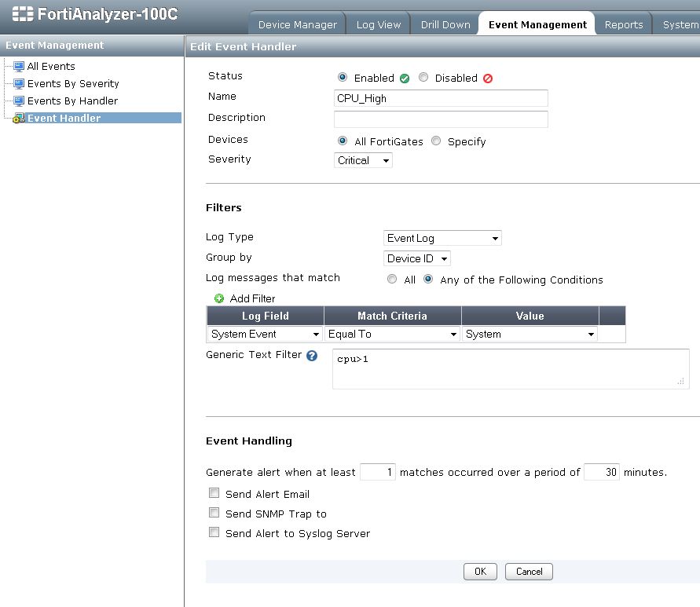This screenshot has width=700, height=607.
Task: Open the Group by Device ID dropdown
Action: click(417, 258)
